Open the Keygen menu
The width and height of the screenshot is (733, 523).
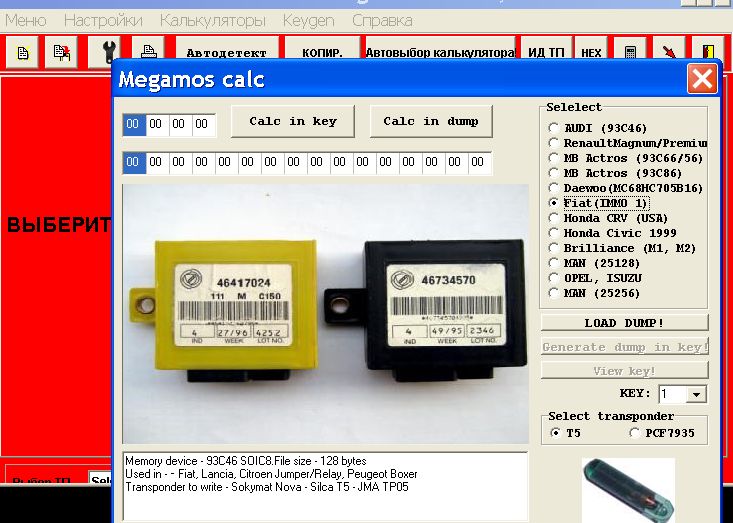coord(309,21)
